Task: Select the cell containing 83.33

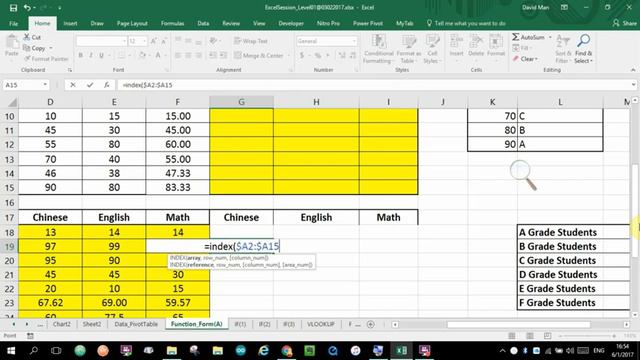Action: click(178, 187)
